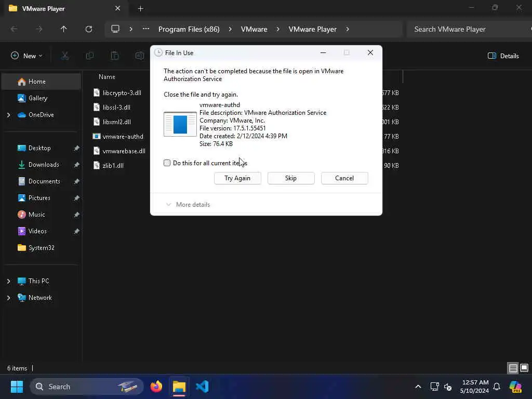Switch to details list view in status bar
Viewport: 532px width, 399px height.
(x=513, y=368)
